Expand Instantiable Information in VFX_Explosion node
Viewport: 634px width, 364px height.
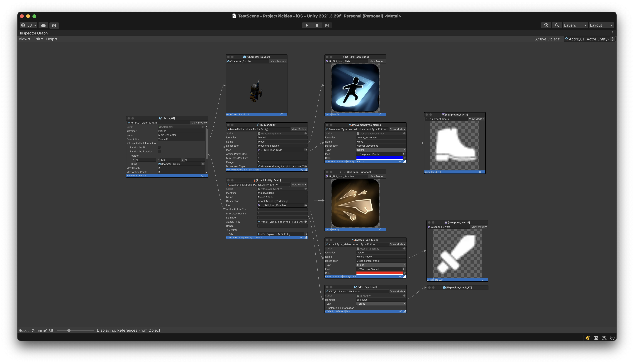coord(326,308)
